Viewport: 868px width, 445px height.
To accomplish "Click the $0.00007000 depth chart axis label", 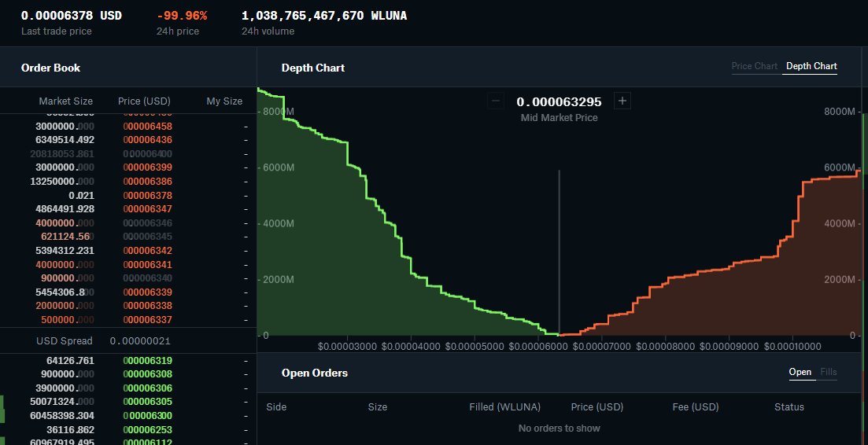I will coord(602,347).
